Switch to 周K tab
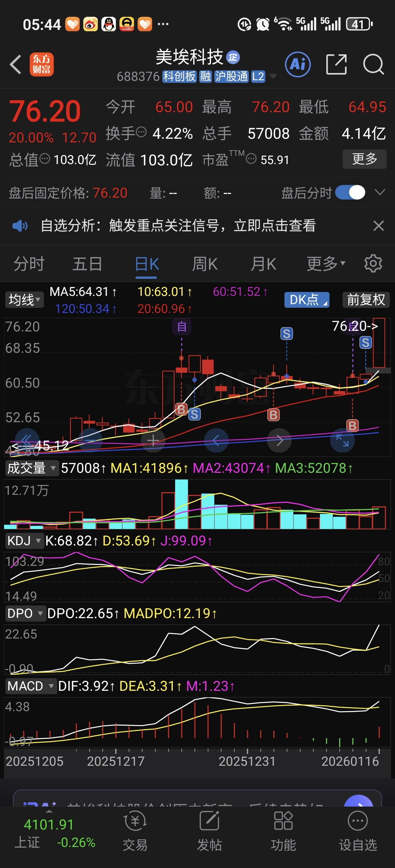The width and height of the screenshot is (395, 868). 205,263
